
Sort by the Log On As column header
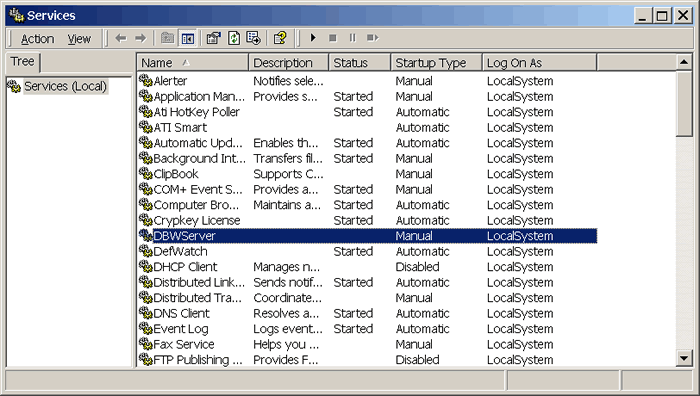coord(539,63)
